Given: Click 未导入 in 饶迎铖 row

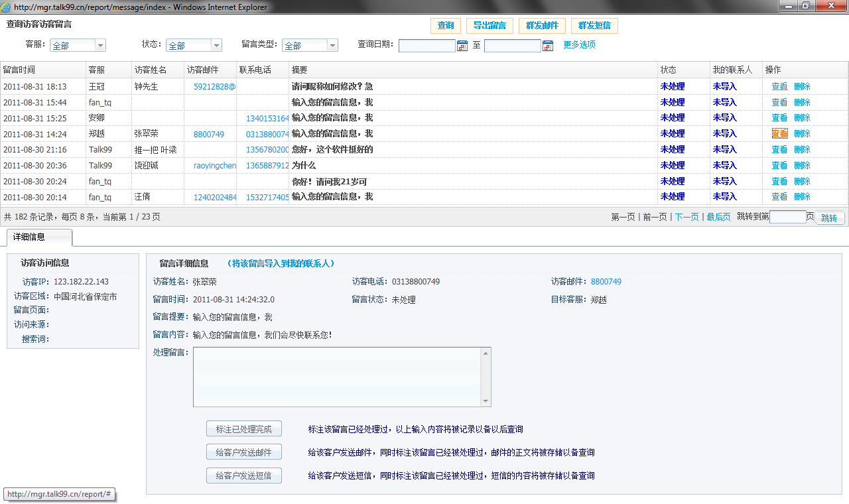Looking at the screenshot, I should point(725,165).
